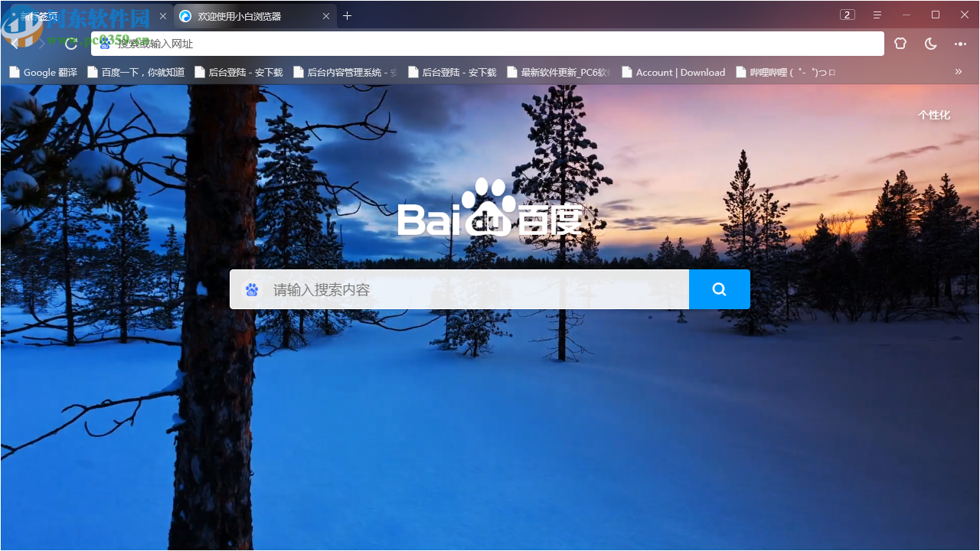Switch to the 欢迎使用小白浏览器 tab

pyautogui.click(x=255, y=16)
